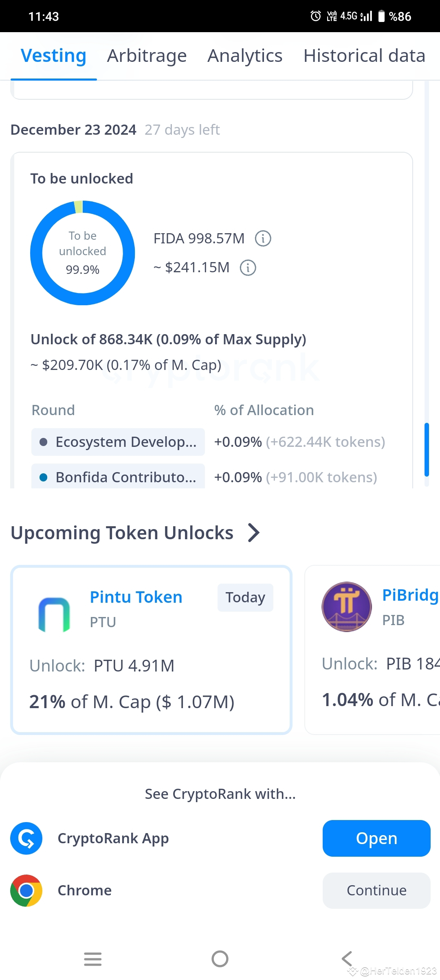
Task: Open CryptoRank App with Open button
Action: (376, 838)
